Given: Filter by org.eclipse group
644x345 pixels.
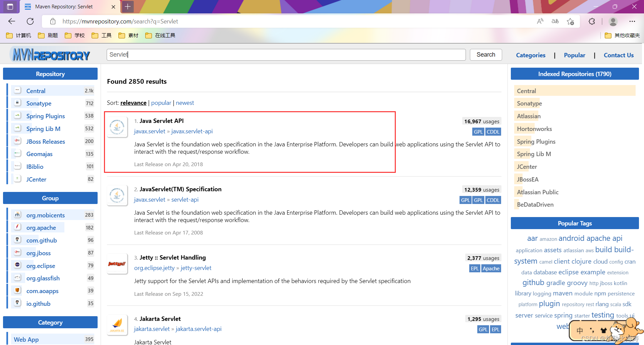Looking at the screenshot, I should [x=41, y=266].
